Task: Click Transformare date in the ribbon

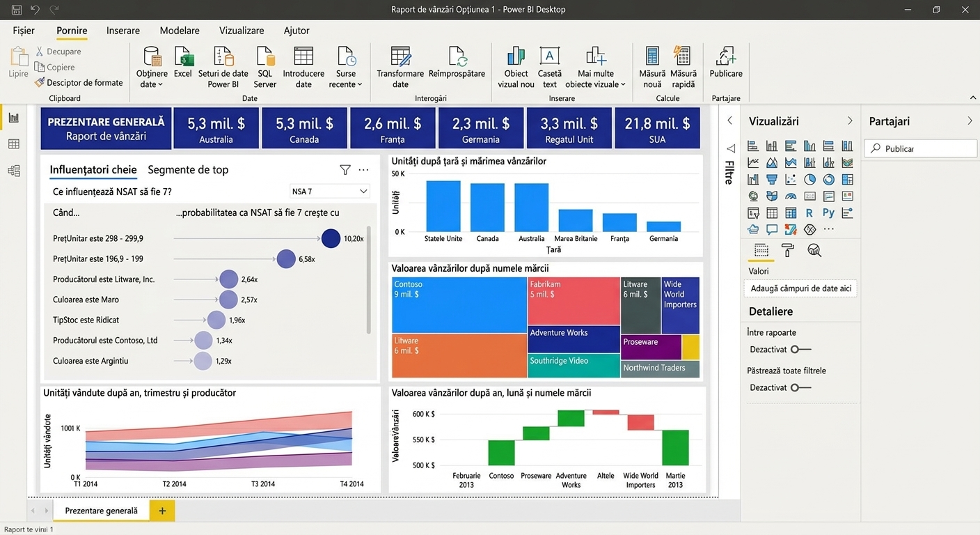Action: [x=400, y=68]
